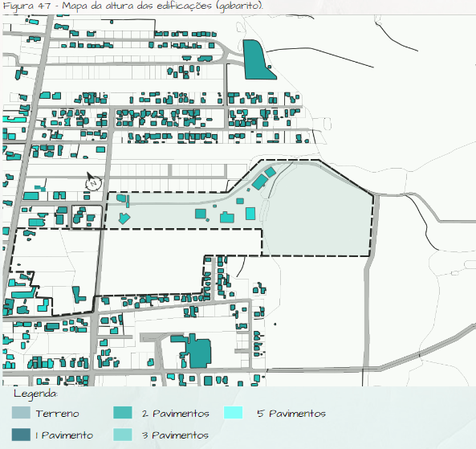The image size is (476, 449).
Task: Click the large shaded rounded terrain plot on the right
Action: click(x=317, y=210)
